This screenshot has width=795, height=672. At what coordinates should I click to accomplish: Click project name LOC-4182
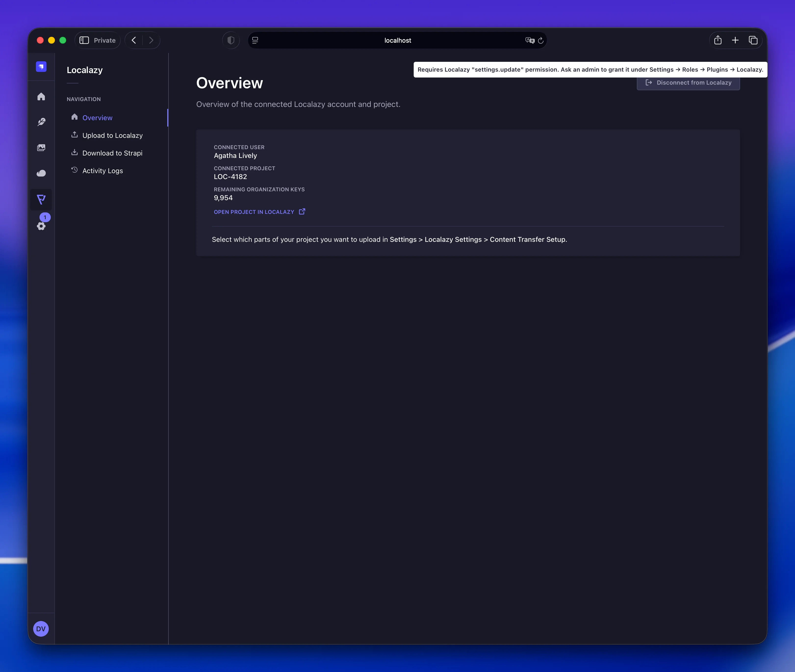231,177
